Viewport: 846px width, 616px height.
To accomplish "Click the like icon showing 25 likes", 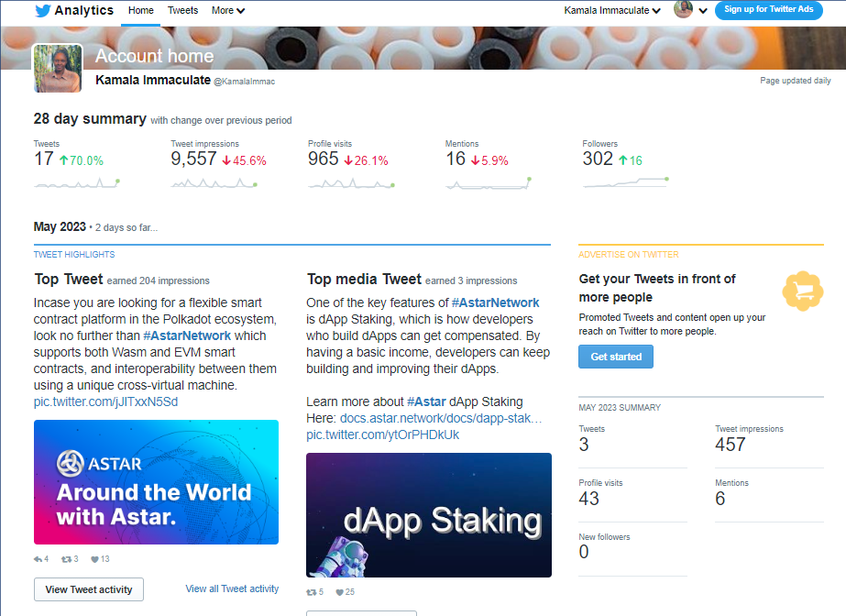I will point(340,592).
